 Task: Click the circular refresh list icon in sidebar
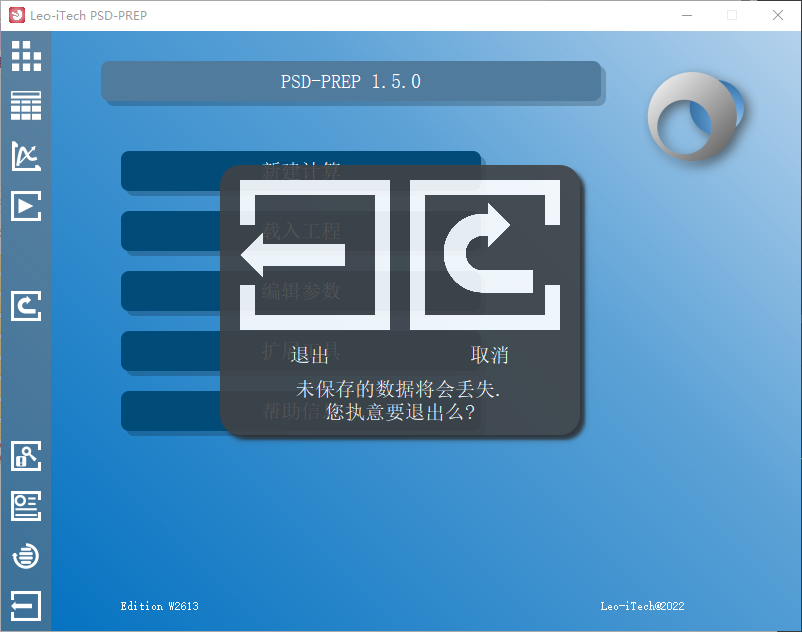point(26,555)
